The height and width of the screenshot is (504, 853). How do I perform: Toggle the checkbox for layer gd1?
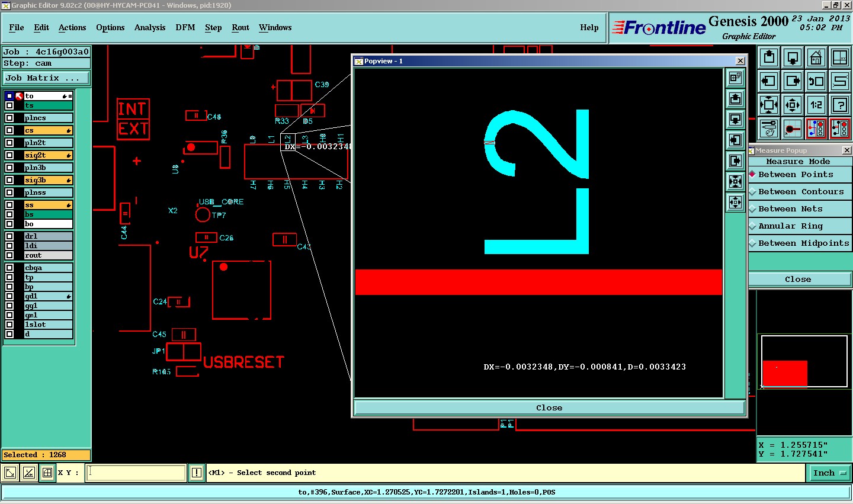pos(9,296)
